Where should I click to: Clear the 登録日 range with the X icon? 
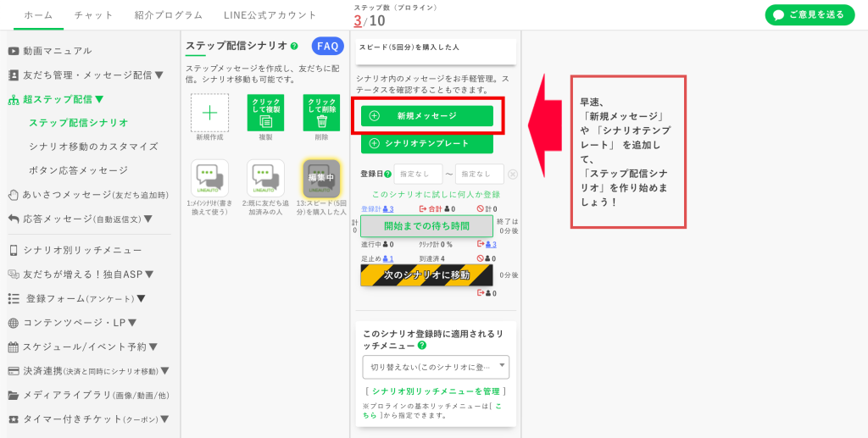513,175
